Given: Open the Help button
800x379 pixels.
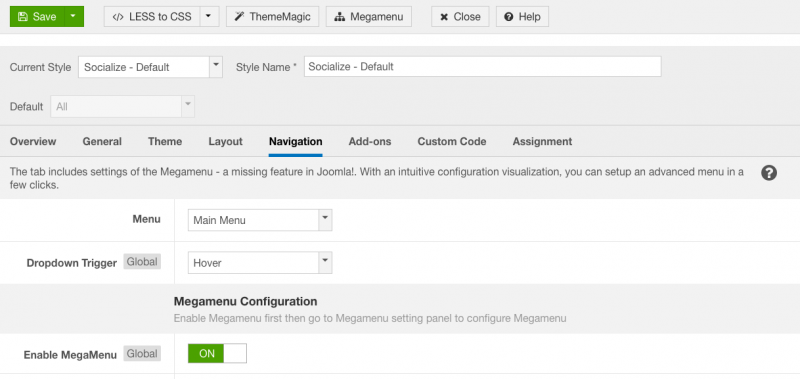Looking at the screenshot, I should 522,17.
